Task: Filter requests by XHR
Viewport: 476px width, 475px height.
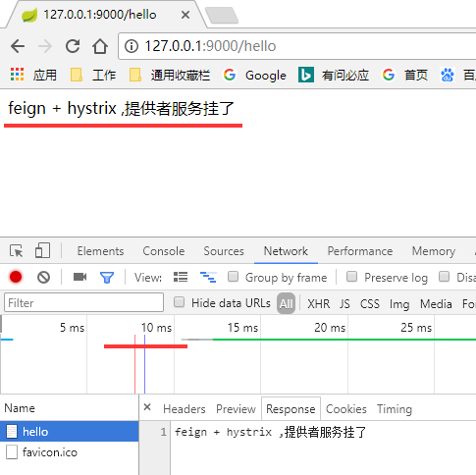Action: click(x=319, y=304)
